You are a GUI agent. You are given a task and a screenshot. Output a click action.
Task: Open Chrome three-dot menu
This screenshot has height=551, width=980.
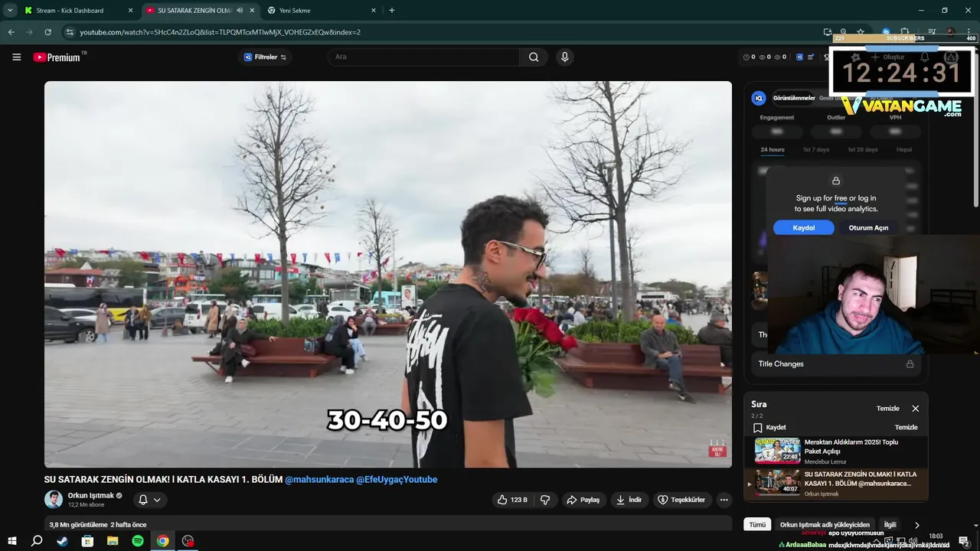pos(969,32)
